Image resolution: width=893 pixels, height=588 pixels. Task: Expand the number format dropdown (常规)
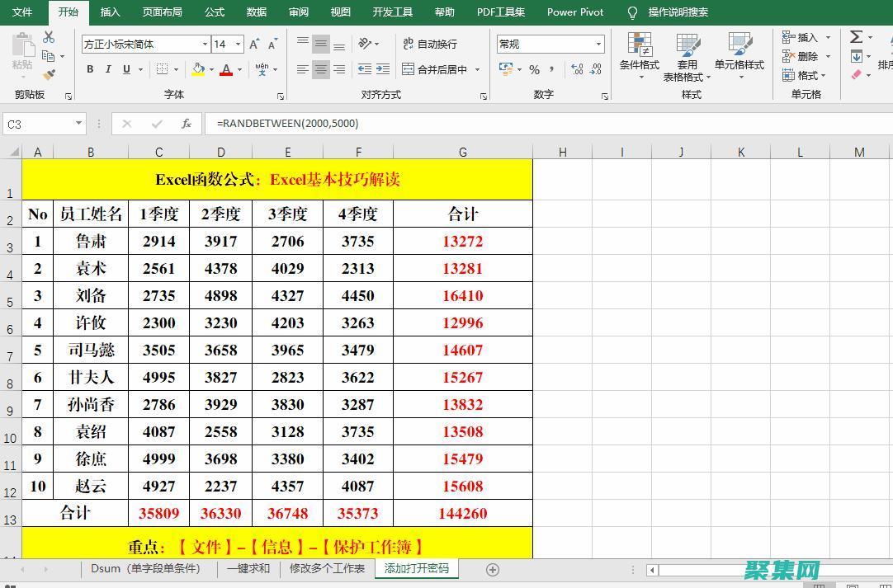pos(598,44)
